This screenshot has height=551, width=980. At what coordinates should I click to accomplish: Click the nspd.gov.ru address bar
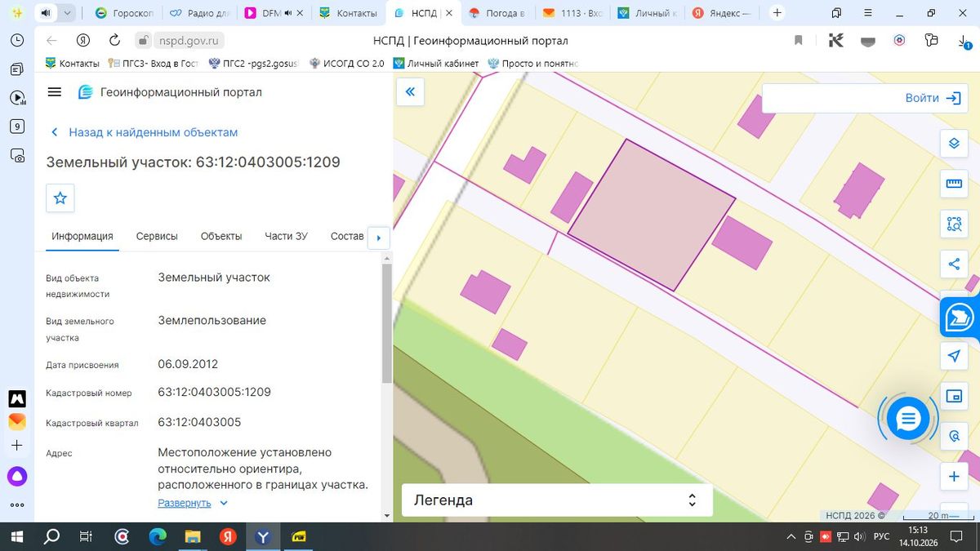(x=187, y=40)
